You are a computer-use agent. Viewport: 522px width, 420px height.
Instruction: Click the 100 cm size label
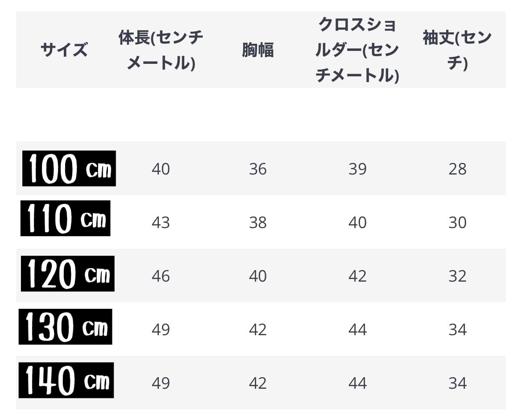pos(69,169)
